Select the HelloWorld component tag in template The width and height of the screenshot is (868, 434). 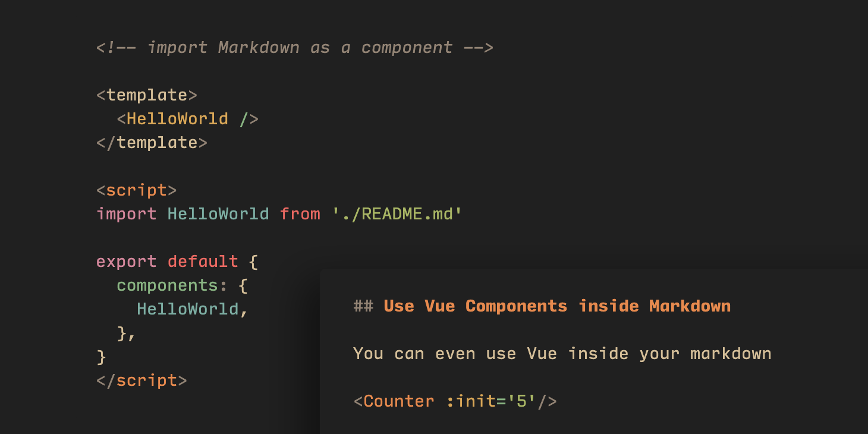(188, 119)
